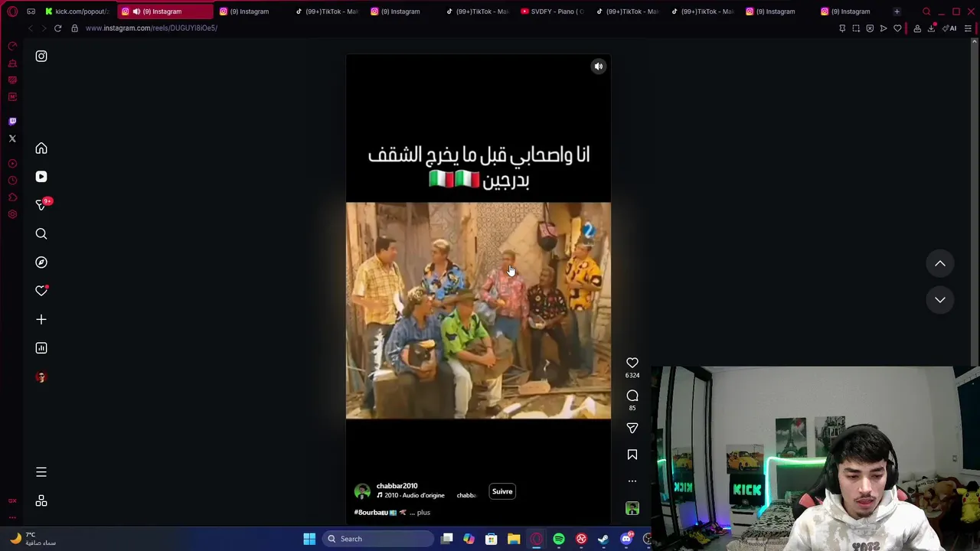Switch to the SVDFY - Piano tab
This screenshot has height=551, width=980.
(x=553, y=11)
